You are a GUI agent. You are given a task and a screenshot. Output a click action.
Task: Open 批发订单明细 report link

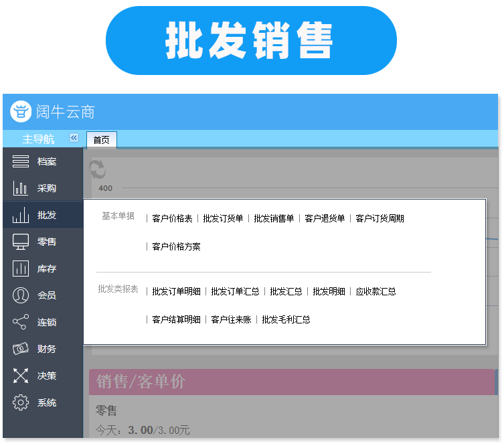click(x=177, y=291)
